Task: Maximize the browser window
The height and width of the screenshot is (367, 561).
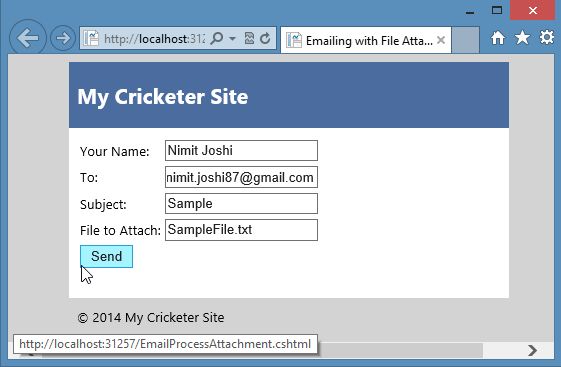Action: (x=497, y=10)
